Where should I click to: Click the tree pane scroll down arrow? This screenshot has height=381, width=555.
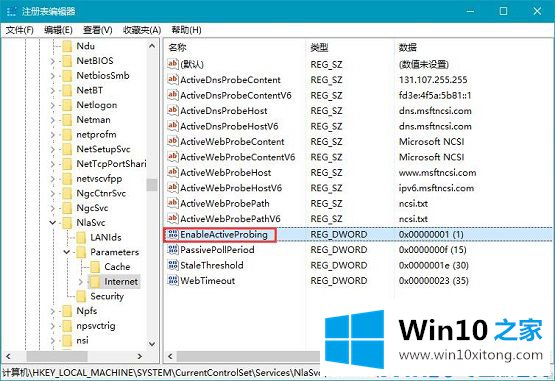(152, 343)
